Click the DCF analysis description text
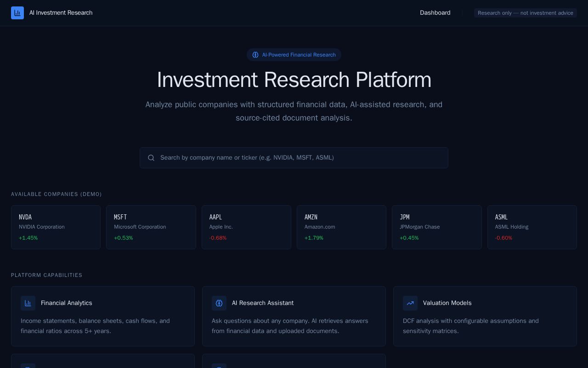 471,326
